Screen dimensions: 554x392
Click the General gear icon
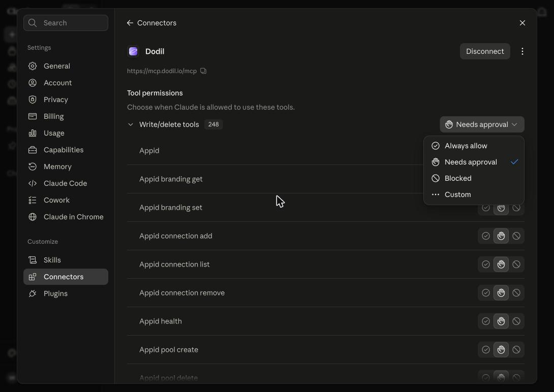33,66
